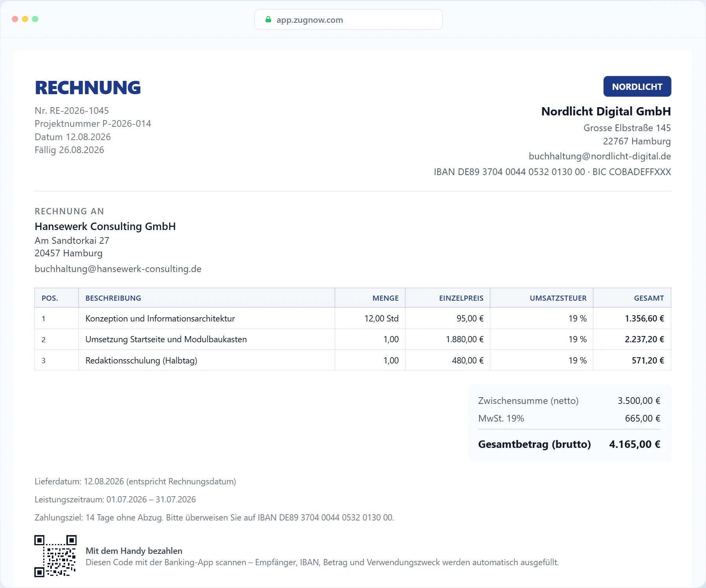Click buchhaltung@hansewerk-consulting.de email address
The image size is (706, 588).
[118, 269]
